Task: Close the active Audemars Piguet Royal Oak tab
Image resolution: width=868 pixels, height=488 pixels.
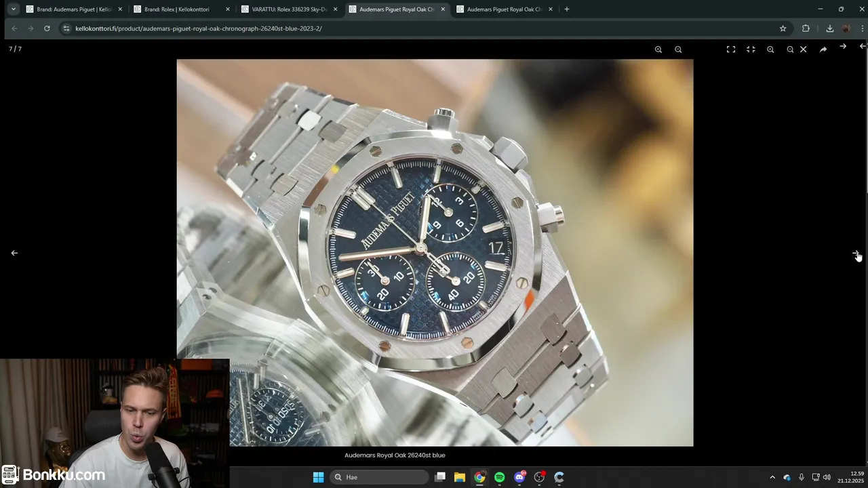Action: pos(443,9)
